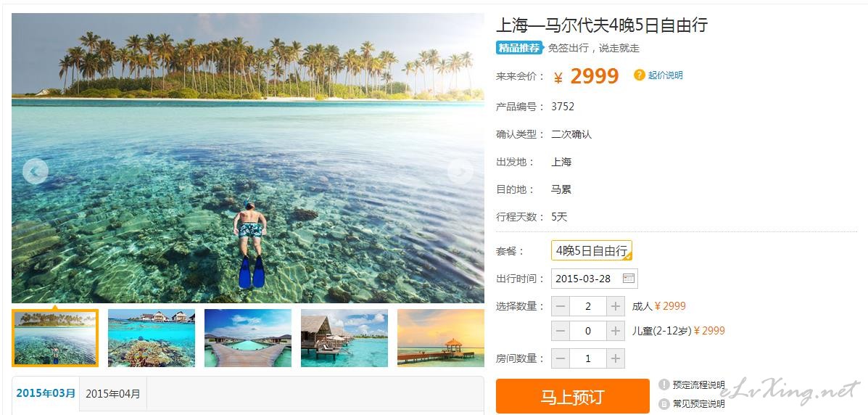The height and width of the screenshot is (415, 868).
Task: Decrease adult quantity with the minus button
Action: [561, 306]
